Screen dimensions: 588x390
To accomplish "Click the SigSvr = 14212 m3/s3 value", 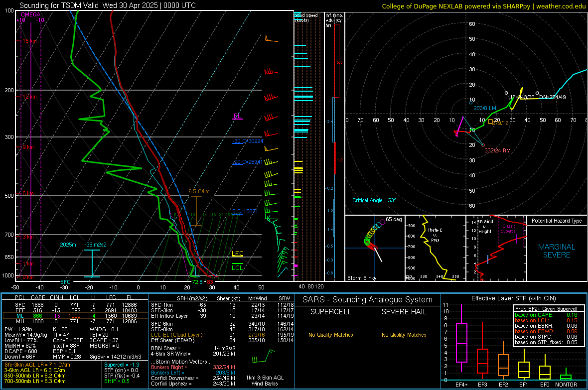I will click(x=116, y=357).
